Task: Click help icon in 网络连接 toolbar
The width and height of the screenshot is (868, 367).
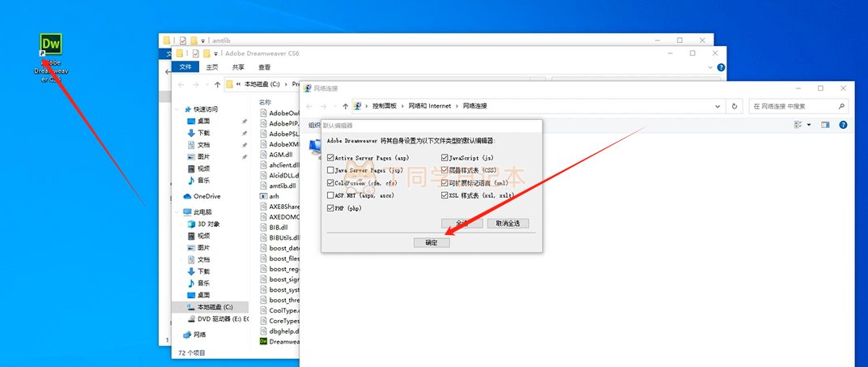Action: [843, 125]
